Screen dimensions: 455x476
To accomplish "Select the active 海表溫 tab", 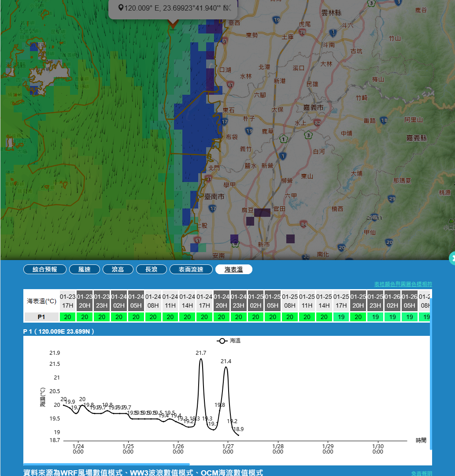I will tap(233, 269).
